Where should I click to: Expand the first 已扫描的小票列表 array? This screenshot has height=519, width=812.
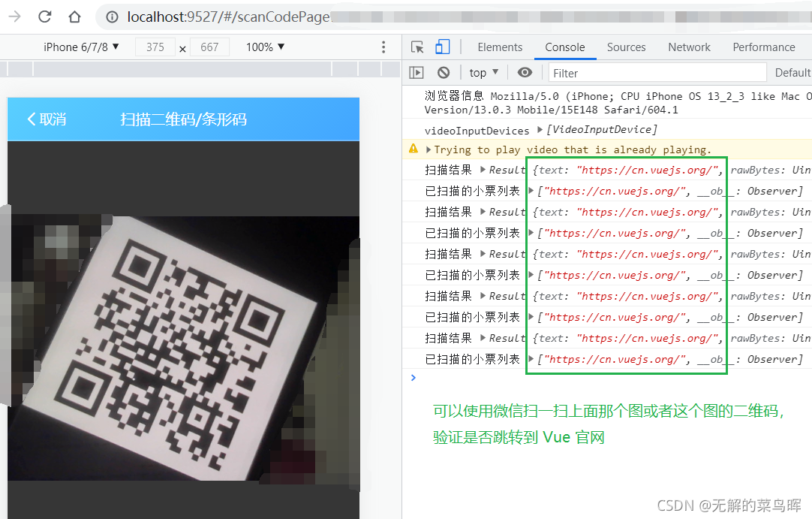[x=531, y=190]
